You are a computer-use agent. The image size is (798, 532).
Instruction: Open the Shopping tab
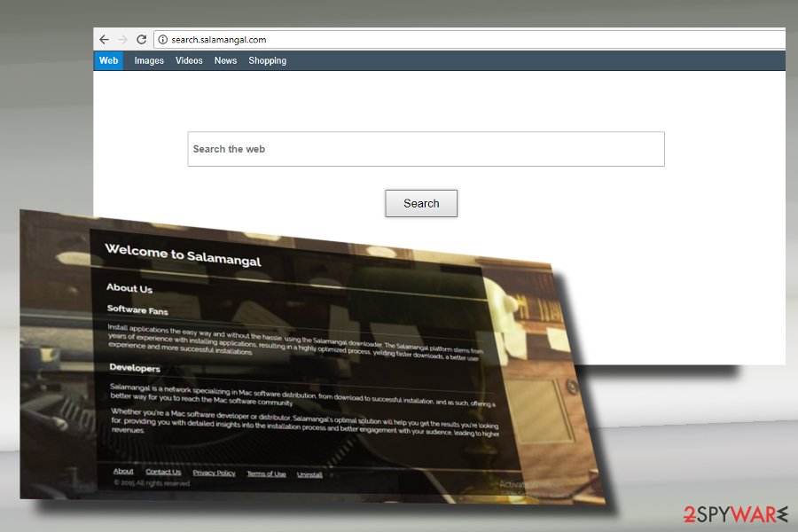[267, 60]
